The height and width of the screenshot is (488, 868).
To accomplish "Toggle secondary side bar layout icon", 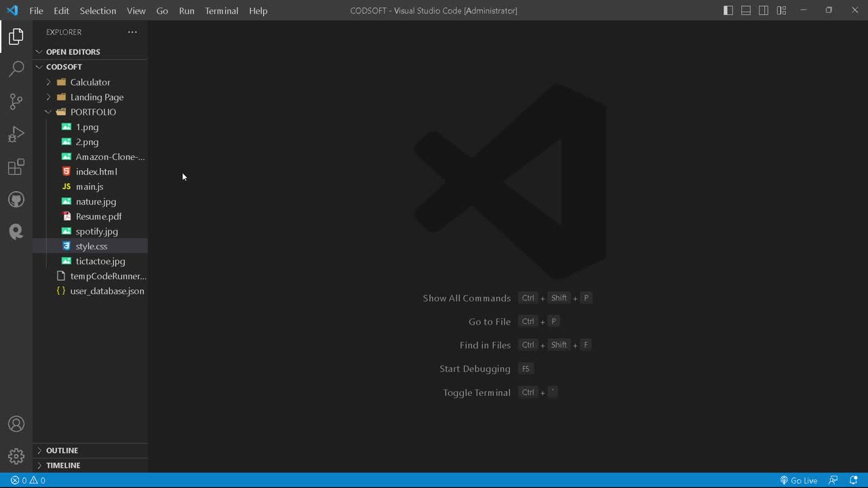I will (764, 10).
